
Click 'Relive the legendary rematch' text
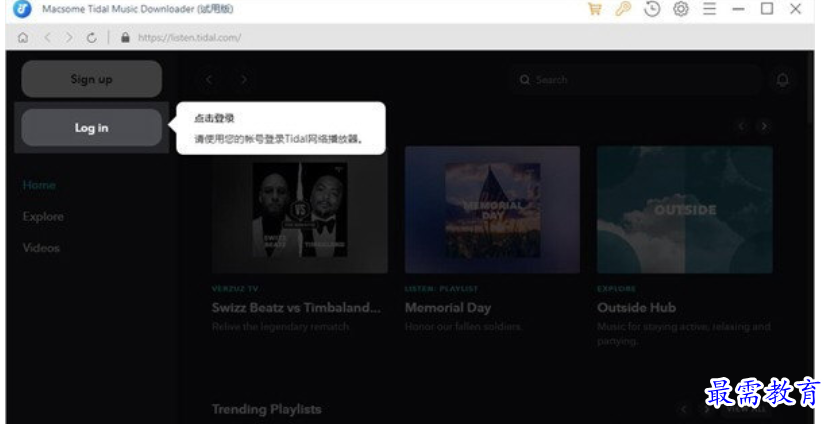[280, 327]
